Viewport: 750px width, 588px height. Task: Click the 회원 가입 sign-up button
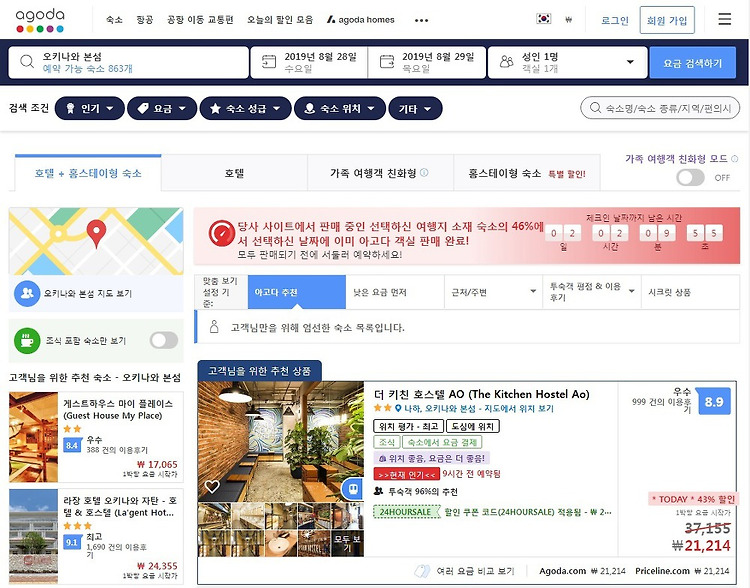[x=667, y=20]
